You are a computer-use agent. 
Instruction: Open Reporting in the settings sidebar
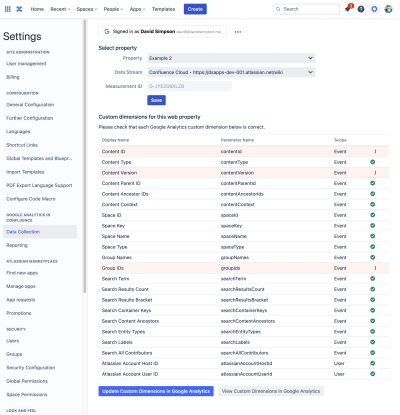pyautogui.click(x=17, y=245)
